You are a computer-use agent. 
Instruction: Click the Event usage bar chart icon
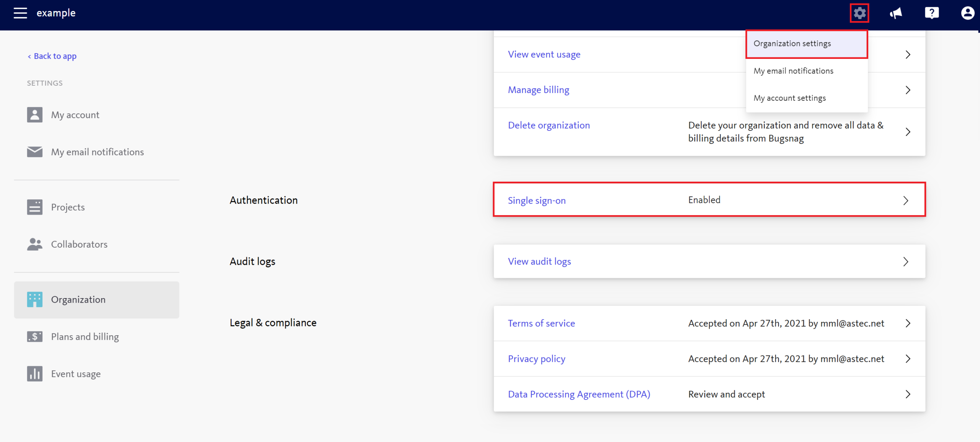point(35,373)
